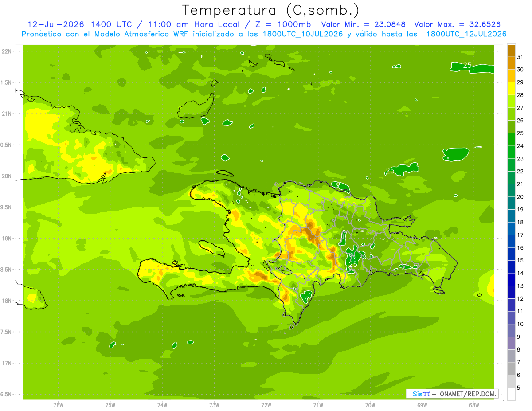Screen dimensions: 532x411
Task: Click the "15" color scale label
Action: (x=520, y=260)
